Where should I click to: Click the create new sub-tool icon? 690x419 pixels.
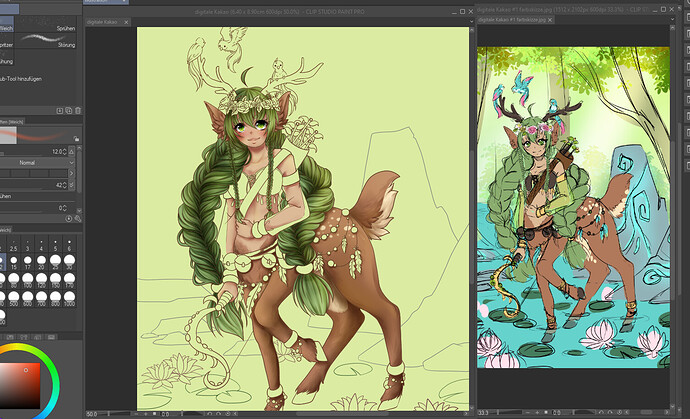[59, 110]
